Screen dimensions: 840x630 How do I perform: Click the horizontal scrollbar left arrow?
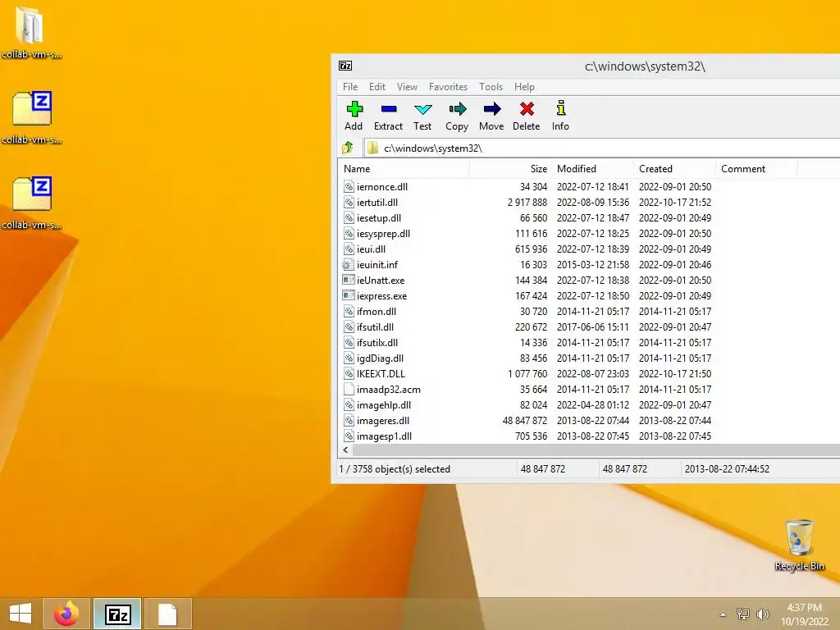tap(346, 450)
